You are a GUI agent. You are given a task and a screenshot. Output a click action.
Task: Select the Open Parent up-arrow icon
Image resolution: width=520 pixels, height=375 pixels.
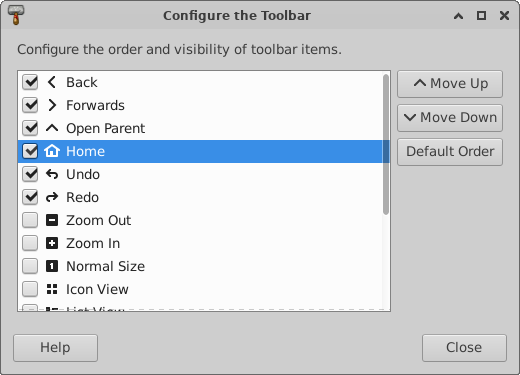point(52,128)
